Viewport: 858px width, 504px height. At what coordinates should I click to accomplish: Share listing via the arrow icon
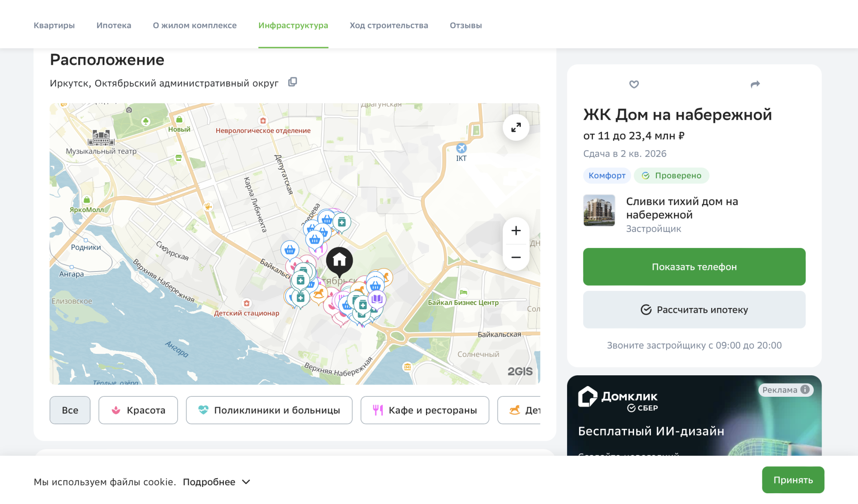(755, 85)
